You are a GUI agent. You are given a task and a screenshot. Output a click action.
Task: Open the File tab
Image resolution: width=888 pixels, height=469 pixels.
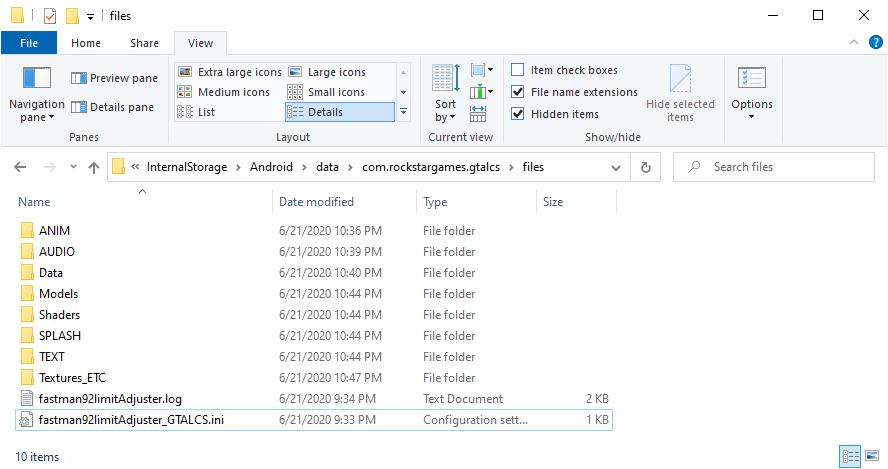pos(29,43)
